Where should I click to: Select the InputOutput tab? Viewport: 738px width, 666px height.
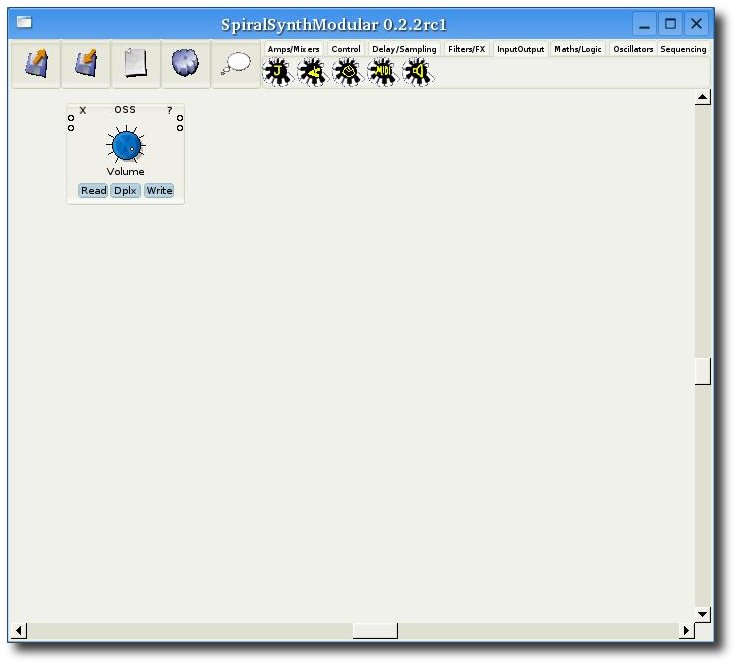coord(521,49)
